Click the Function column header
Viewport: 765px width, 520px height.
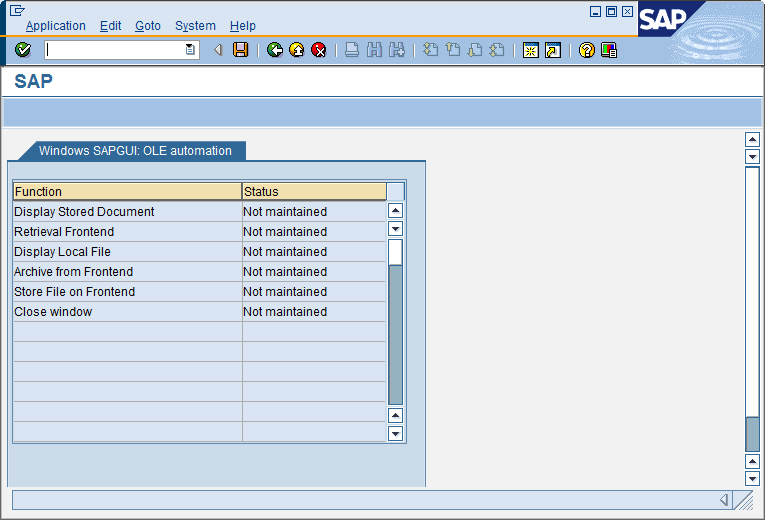(x=127, y=191)
